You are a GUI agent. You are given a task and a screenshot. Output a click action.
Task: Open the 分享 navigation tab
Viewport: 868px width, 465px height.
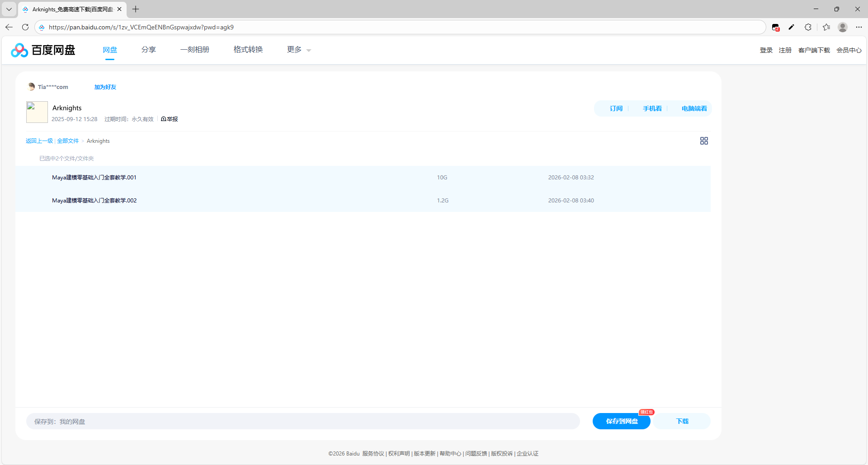click(148, 50)
